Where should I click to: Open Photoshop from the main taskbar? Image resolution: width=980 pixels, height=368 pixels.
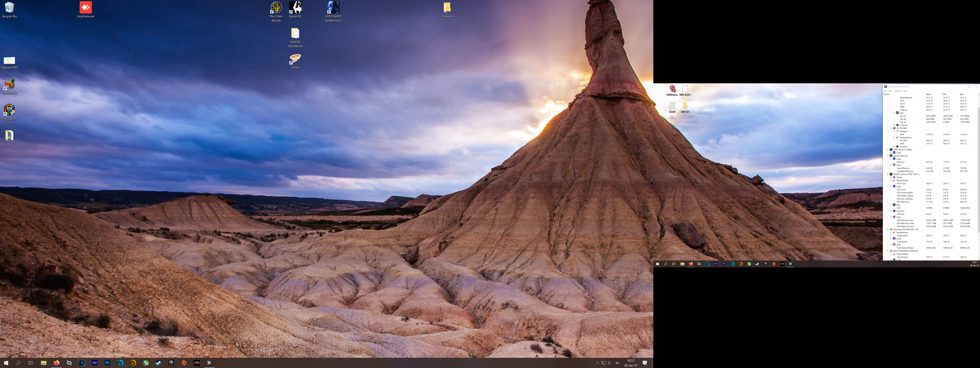tap(107, 363)
